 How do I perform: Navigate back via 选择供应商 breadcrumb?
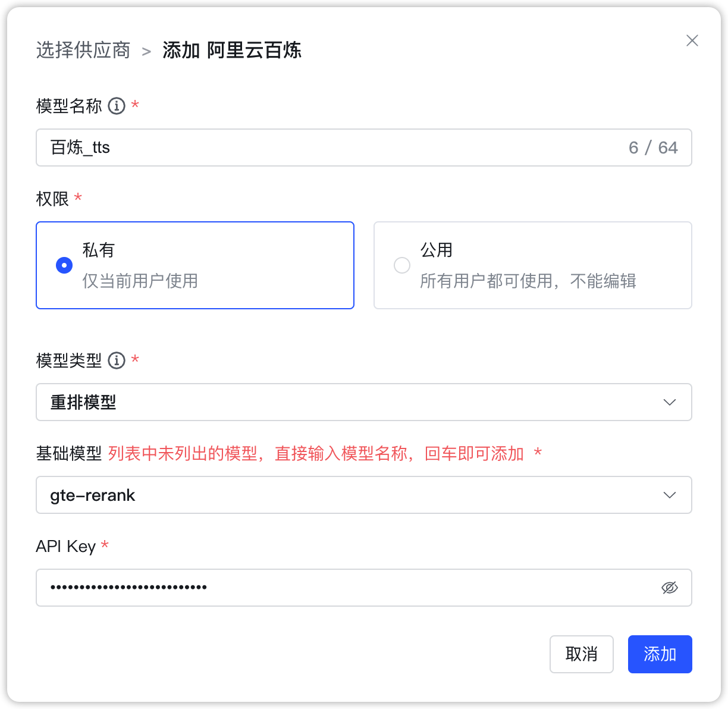click(x=83, y=51)
